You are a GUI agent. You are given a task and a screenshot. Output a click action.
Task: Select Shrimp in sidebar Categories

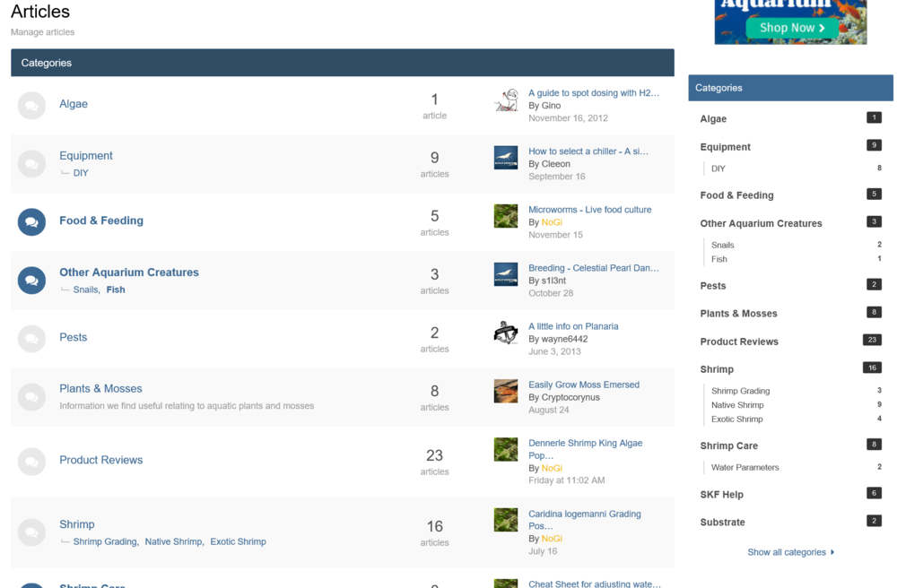pos(717,369)
